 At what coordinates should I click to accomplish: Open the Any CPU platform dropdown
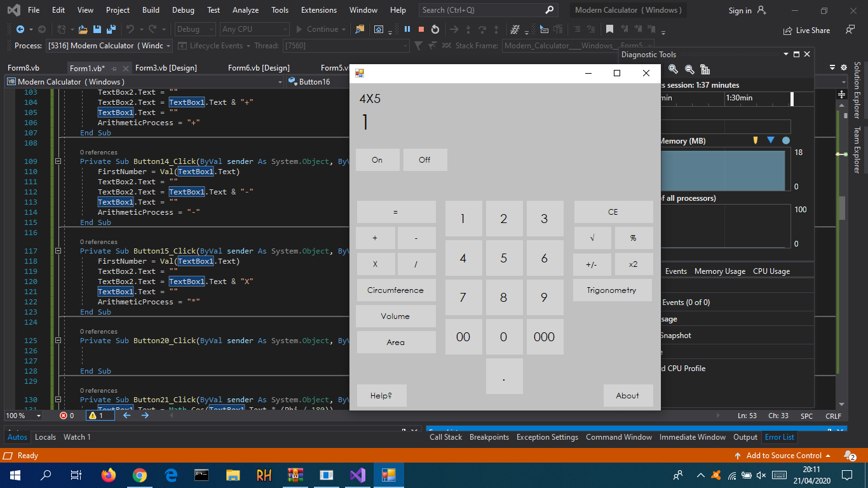(254, 29)
